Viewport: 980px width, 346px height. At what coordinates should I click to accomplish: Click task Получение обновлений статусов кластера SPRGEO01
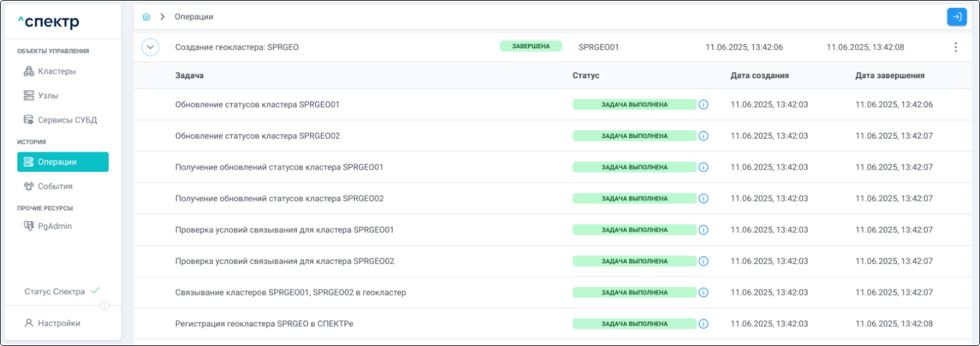(x=279, y=167)
